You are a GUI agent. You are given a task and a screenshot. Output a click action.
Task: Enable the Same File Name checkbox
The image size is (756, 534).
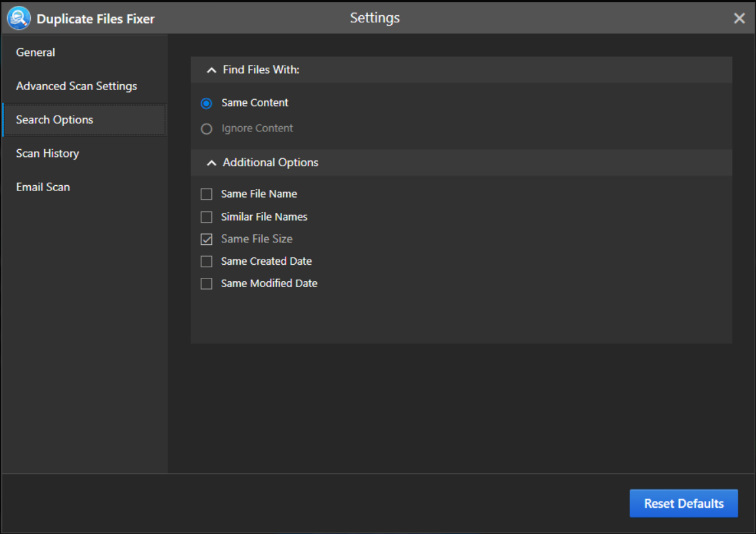[207, 194]
